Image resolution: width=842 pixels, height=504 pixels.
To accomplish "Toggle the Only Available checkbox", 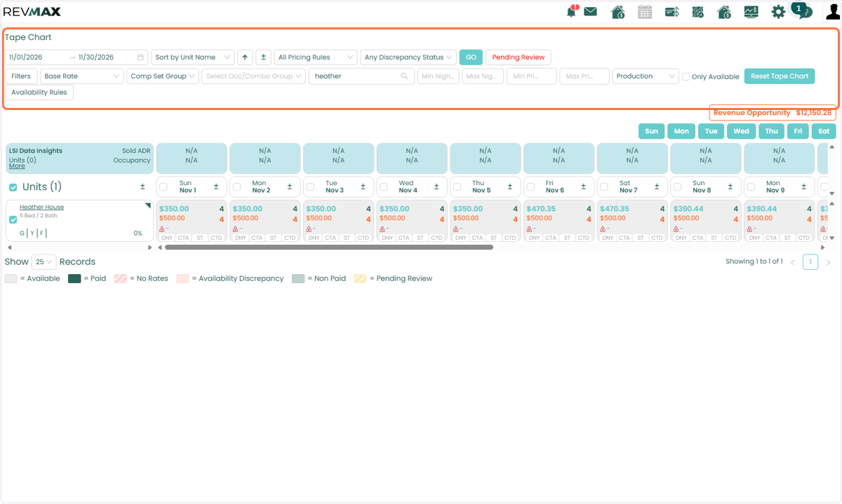I will point(686,76).
